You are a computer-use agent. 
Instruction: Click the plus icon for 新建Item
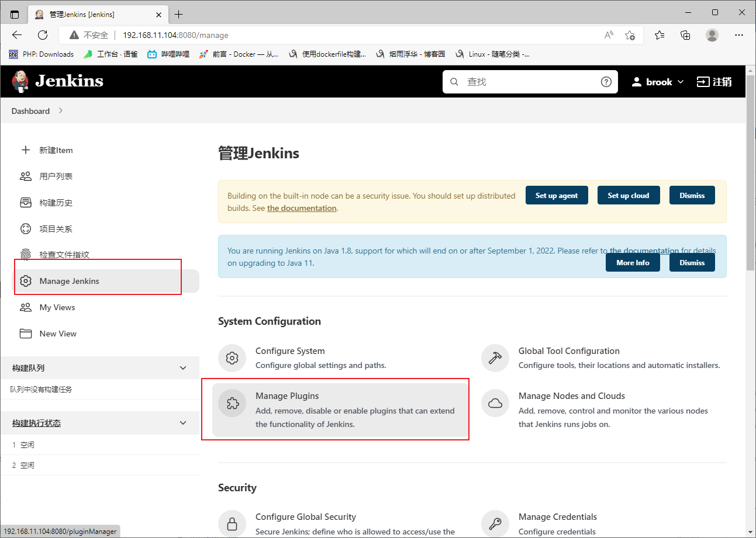point(25,150)
